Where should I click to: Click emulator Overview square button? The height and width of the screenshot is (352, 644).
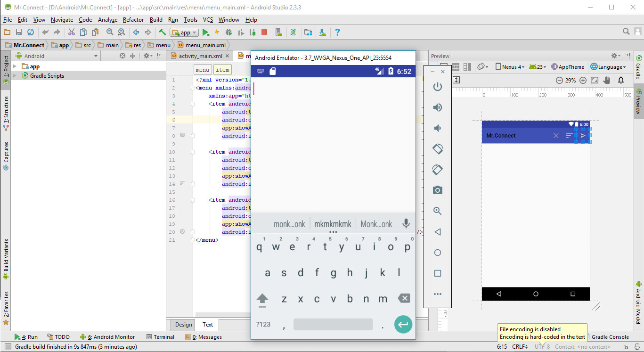click(438, 273)
